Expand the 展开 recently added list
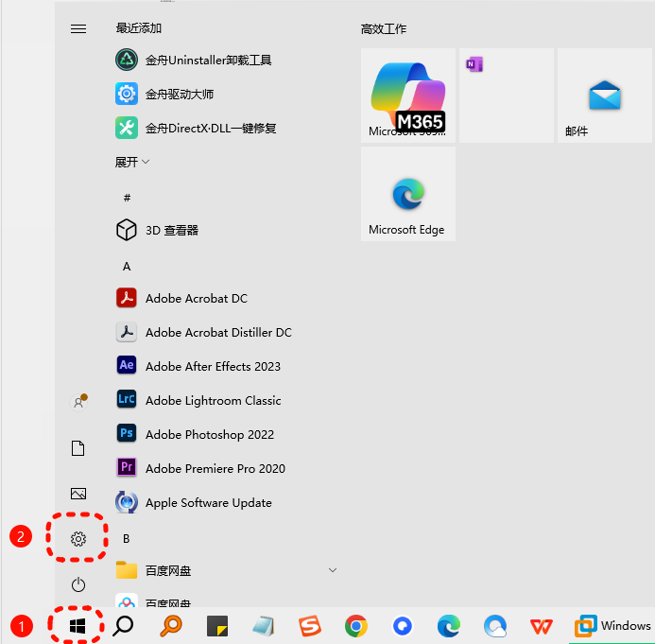 point(131,162)
